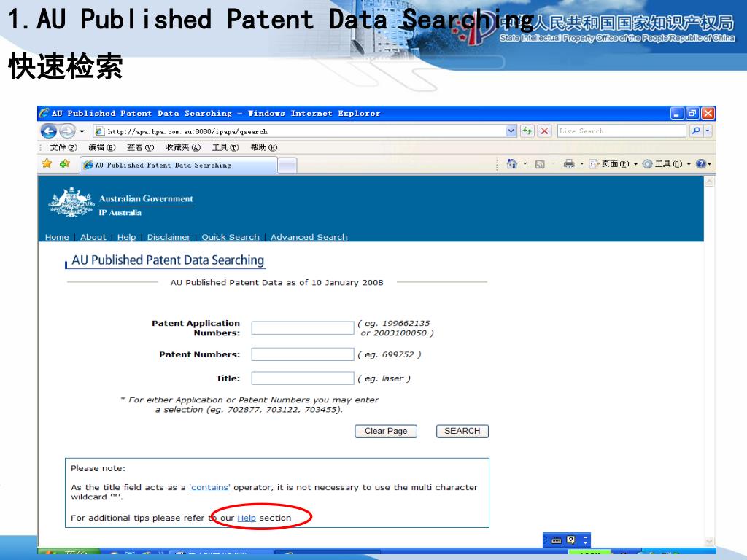This screenshot has width=747, height=560.
Task: Click the Patent Numbers input field
Action: 303,354
